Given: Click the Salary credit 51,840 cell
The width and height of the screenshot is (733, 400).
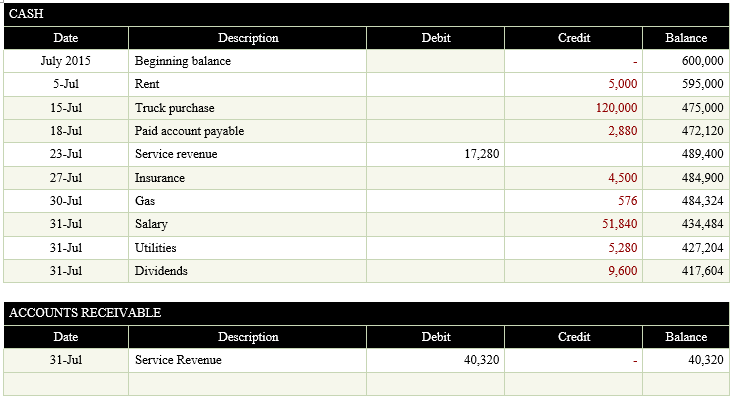Looking at the screenshot, I should click(573, 224).
